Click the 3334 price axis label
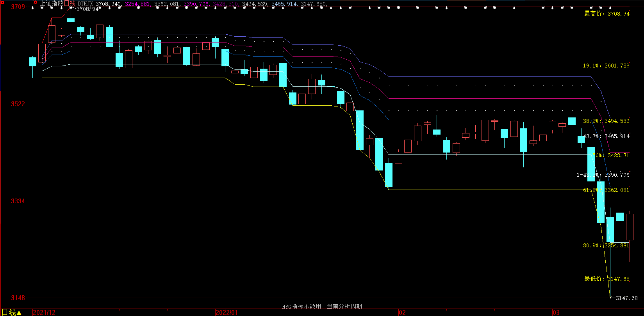The height and width of the screenshot is (316, 644). pos(18,201)
